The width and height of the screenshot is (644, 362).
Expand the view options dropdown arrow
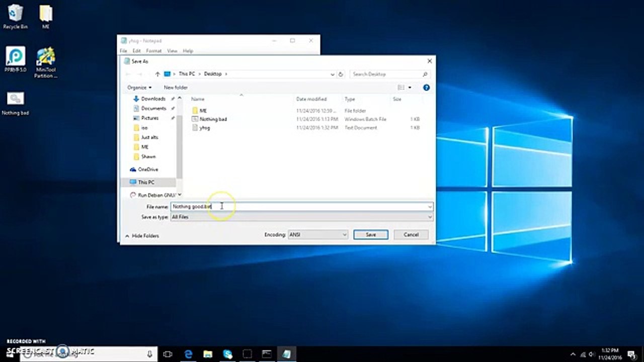click(410, 87)
